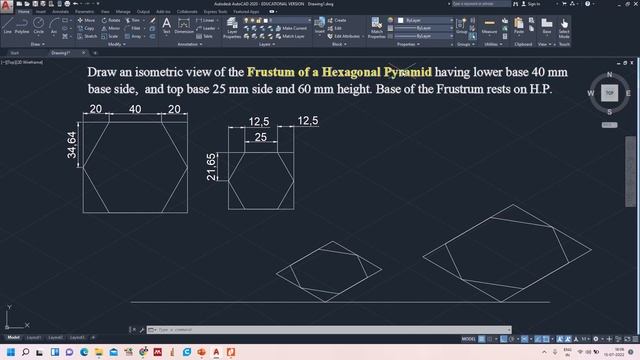Open Microsoft Edge from the taskbar
The image size is (640, 360).
pyautogui.click(x=84, y=352)
